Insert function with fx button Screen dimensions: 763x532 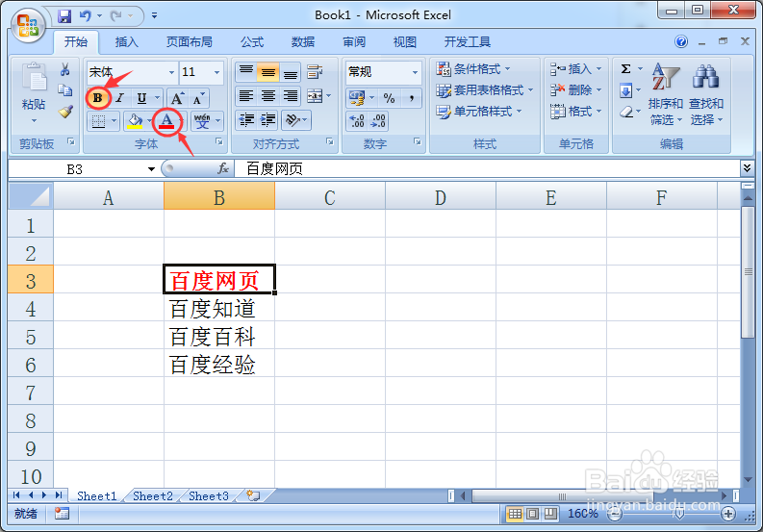click(x=223, y=169)
